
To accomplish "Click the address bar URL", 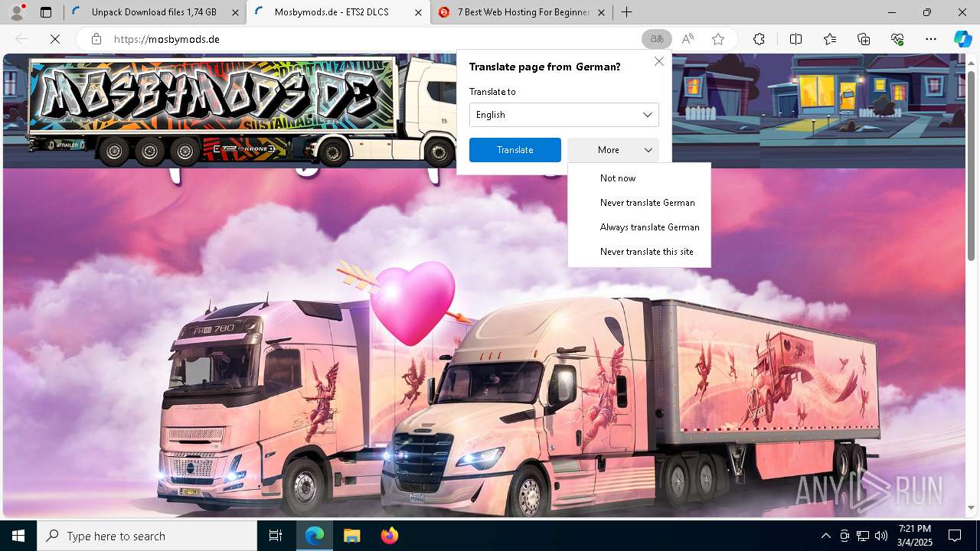I will [167, 39].
